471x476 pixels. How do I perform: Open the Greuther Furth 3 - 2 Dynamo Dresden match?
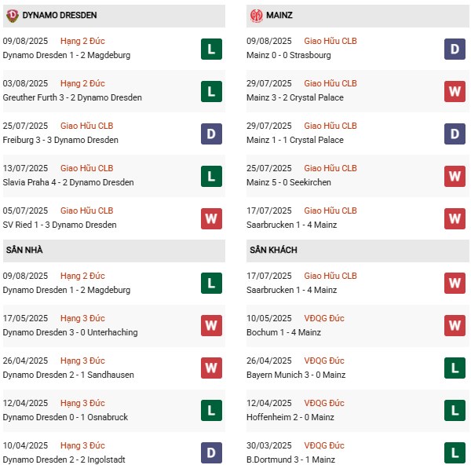click(72, 97)
